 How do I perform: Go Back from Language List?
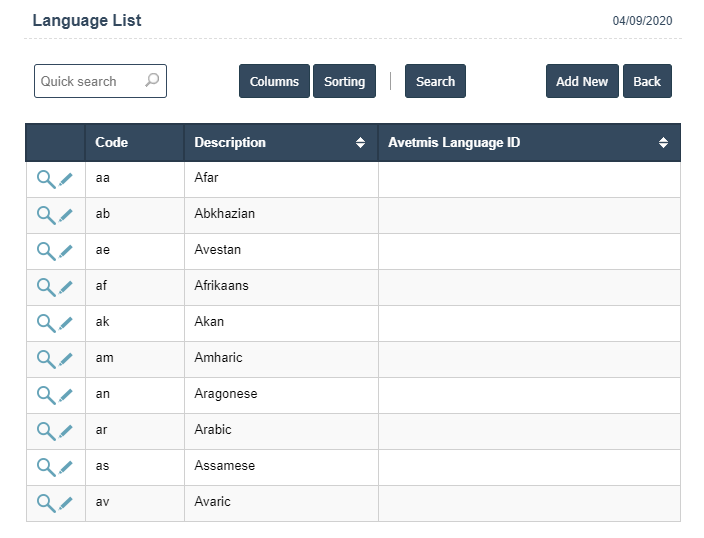647,82
